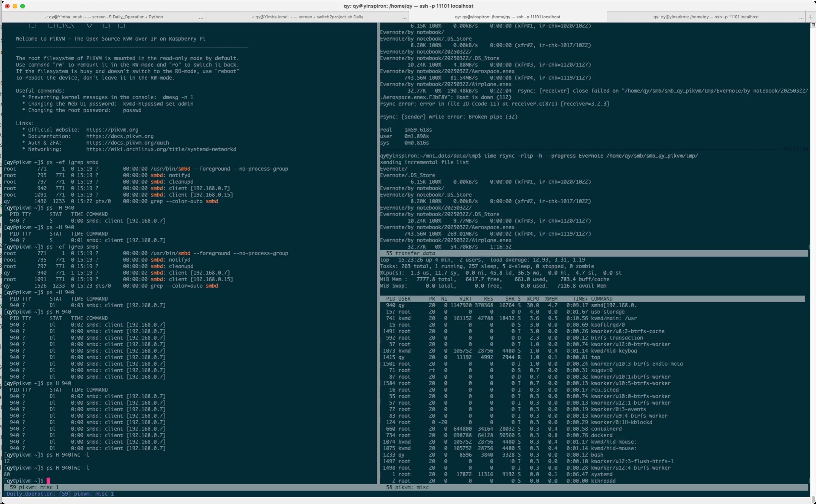The image size is (816, 504).
Task: Click the 'btrfs-transaction' process row
Action: (x=514, y=338)
